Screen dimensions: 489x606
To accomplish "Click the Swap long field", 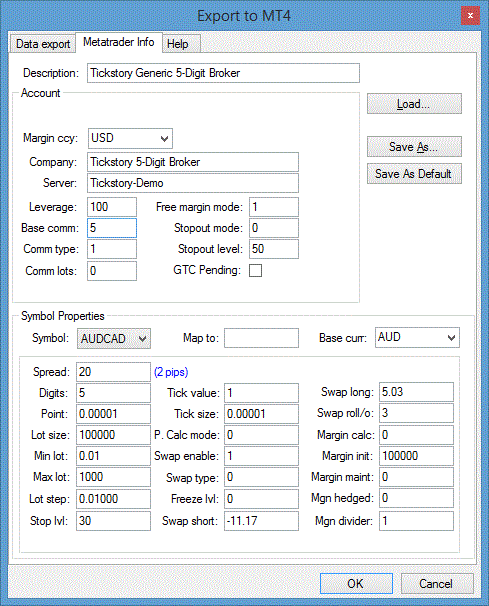I will point(416,392).
